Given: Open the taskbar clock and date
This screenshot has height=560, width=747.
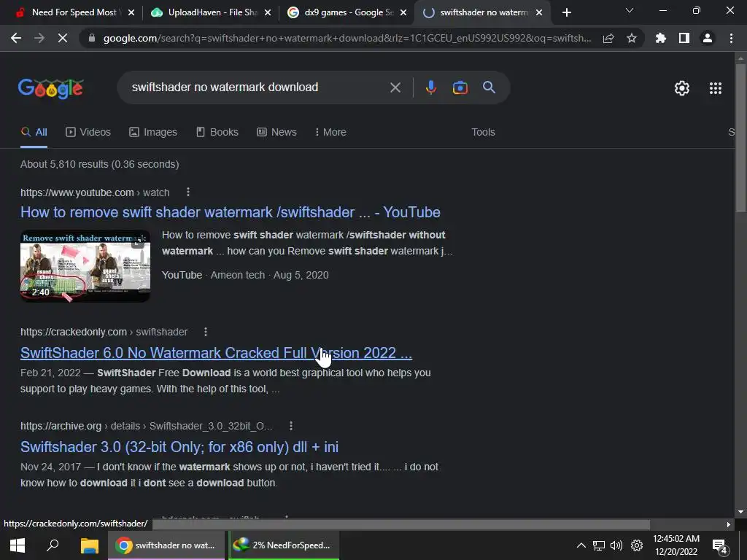Looking at the screenshot, I should [x=676, y=545].
